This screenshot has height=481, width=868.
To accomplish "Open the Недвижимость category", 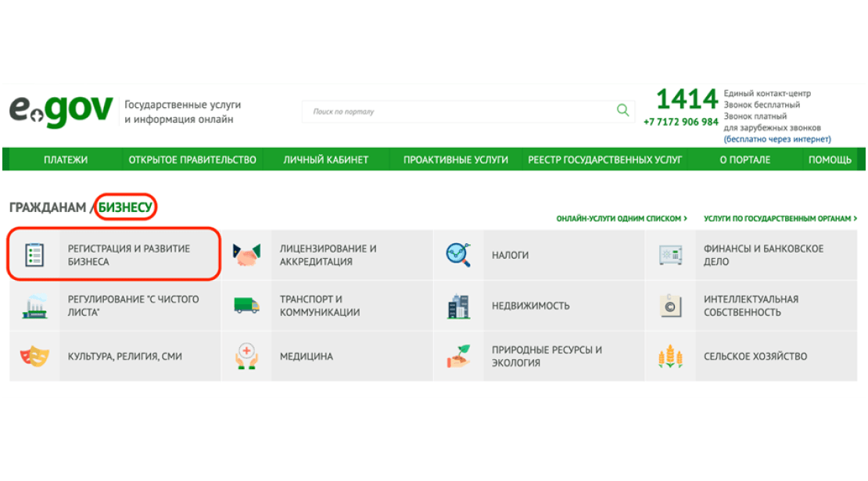I will pyautogui.click(x=530, y=306).
